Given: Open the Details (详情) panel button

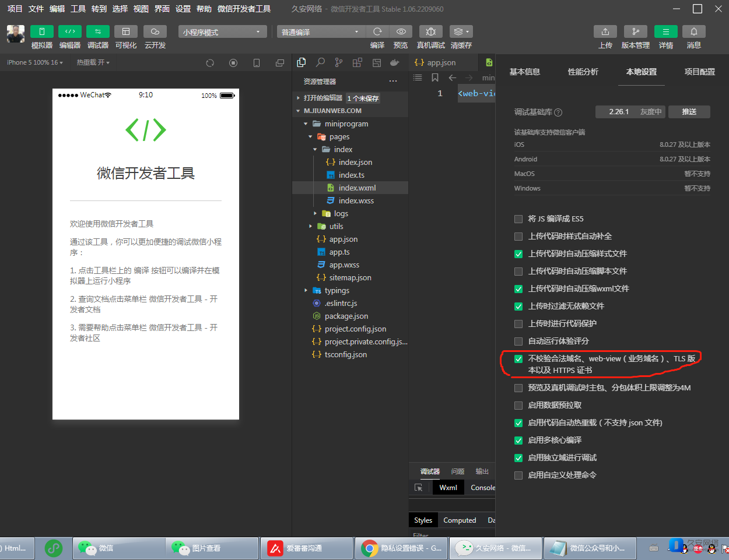Looking at the screenshot, I should [x=666, y=31].
